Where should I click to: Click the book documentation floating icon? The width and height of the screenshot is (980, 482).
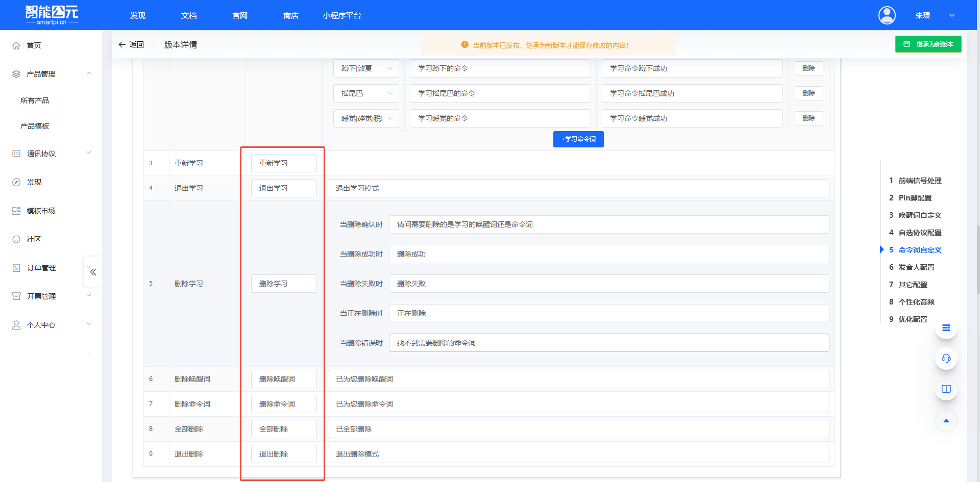(946, 389)
